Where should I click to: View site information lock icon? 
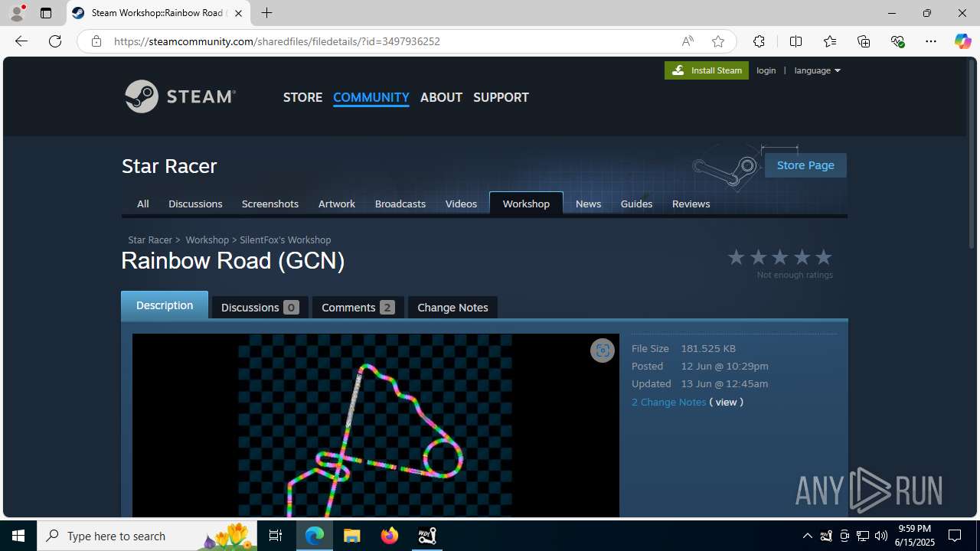click(x=96, y=41)
